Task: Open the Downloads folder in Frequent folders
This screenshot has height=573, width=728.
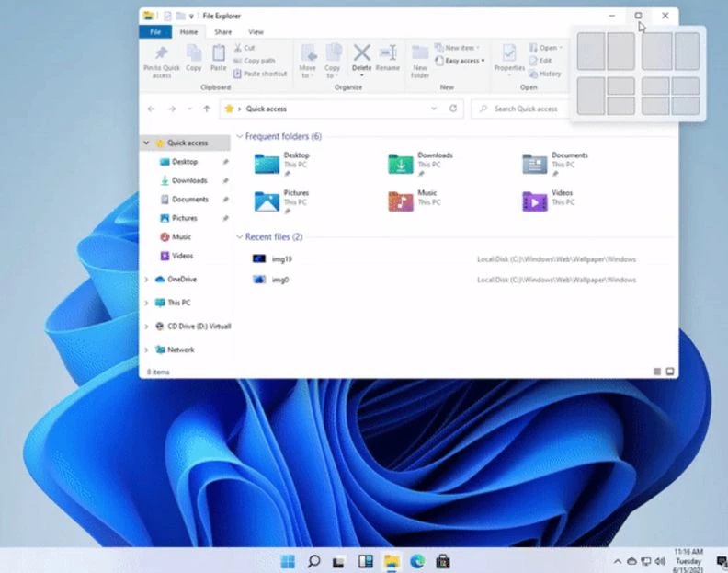Action: pyautogui.click(x=401, y=164)
